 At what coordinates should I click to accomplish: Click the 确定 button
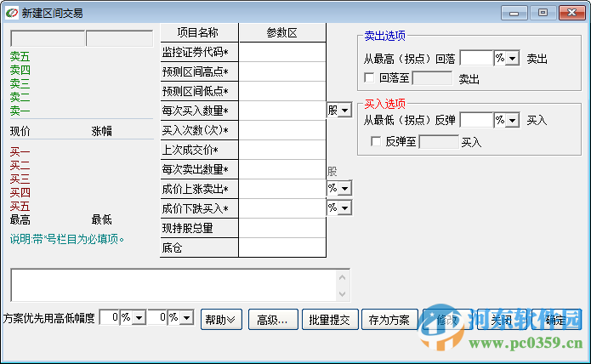tap(556, 320)
